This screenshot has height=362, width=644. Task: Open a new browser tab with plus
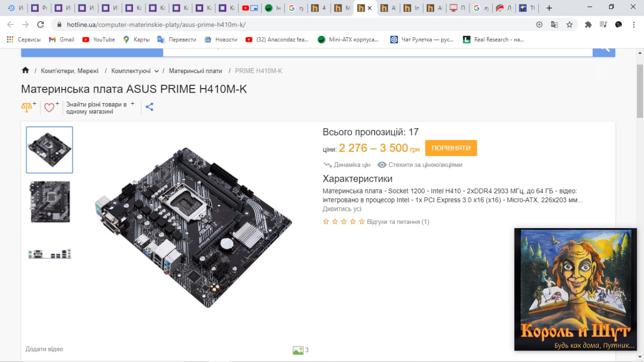(549, 8)
